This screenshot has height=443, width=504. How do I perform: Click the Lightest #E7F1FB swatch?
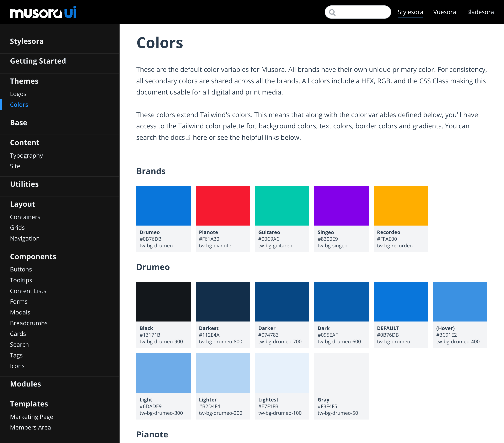click(x=282, y=373)
